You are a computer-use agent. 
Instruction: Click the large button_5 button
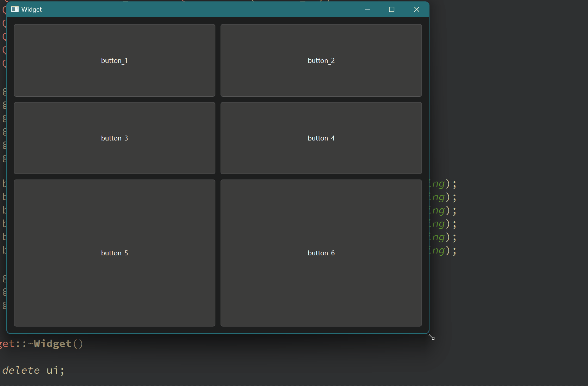pos(114,253)
